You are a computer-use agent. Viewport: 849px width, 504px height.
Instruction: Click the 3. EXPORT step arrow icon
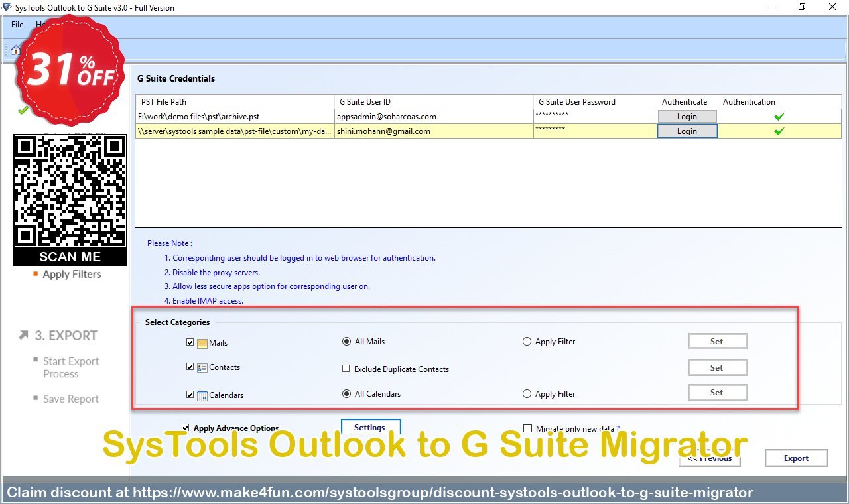[x=24, y=336]
